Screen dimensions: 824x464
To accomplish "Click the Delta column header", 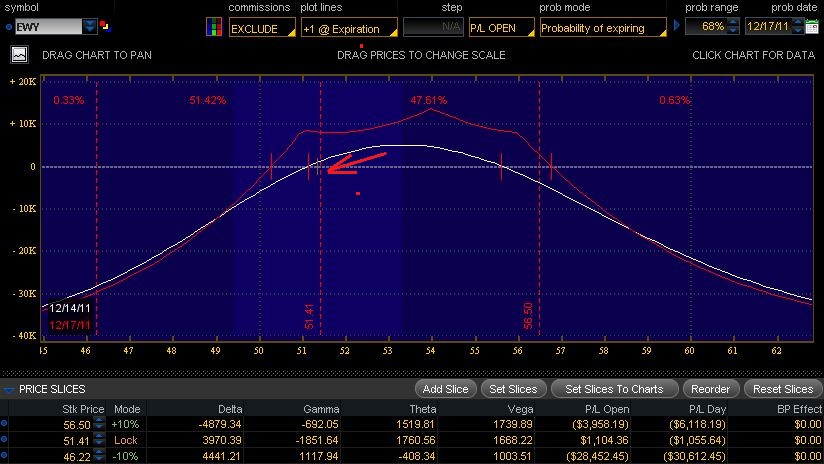I will tap(230, 409).
